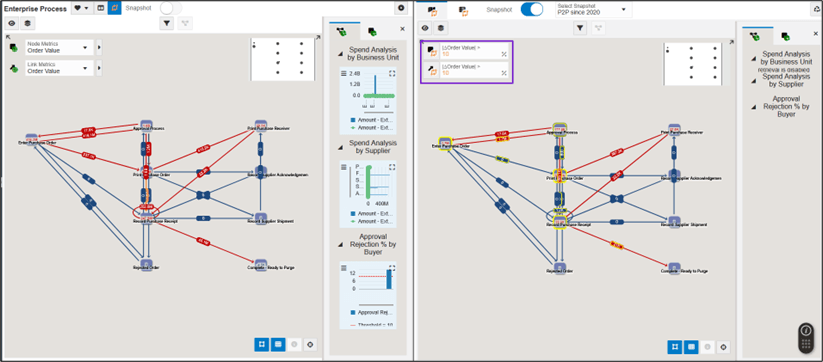
Task: Select Complete - Ready to Purge node in left diagram
Action: coord(262,264)
